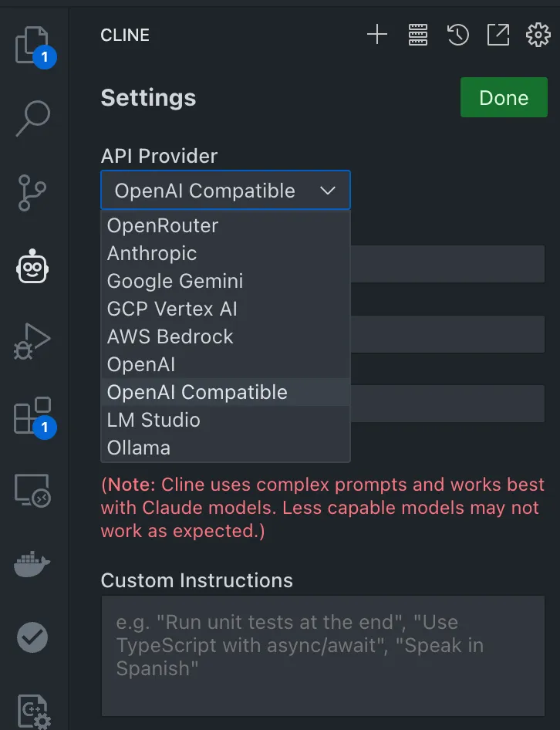Focus the Custom Instructions text area
The width and height of the screenshot is (560, 730).
(323, 655)
